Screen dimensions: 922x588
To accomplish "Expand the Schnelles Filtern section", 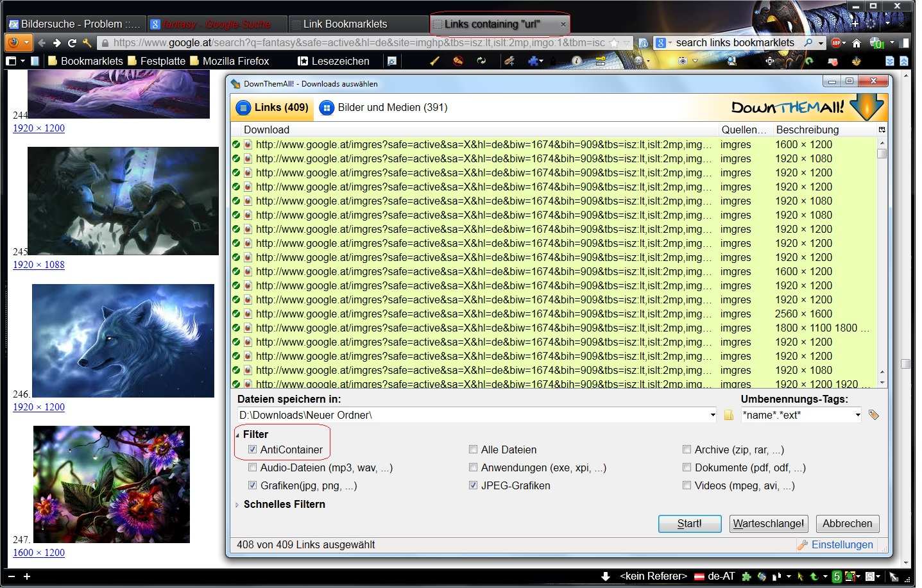I will [237, 505].
